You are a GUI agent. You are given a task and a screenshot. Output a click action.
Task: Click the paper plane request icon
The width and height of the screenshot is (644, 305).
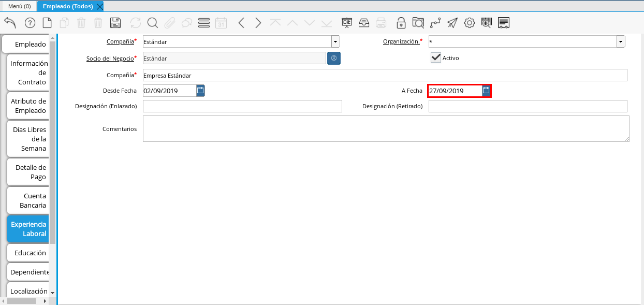pyautogui.click(x=452, y=23)
